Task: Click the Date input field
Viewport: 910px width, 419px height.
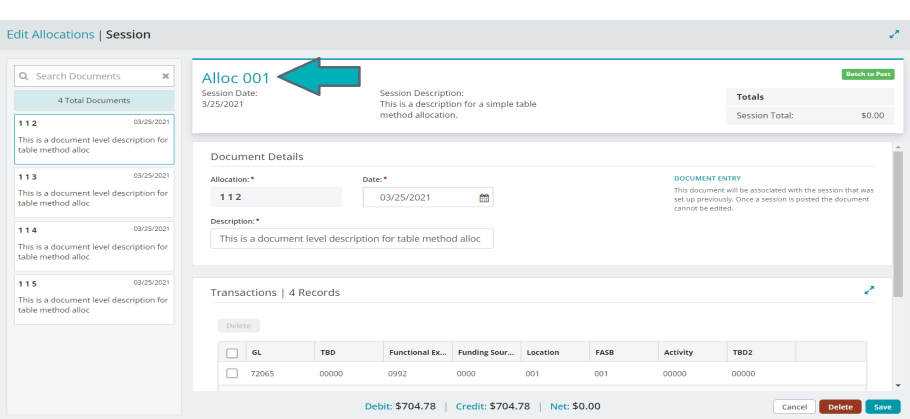Action: 420,198
